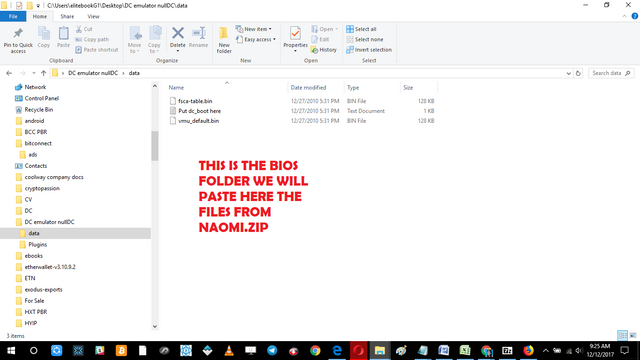Open Control Panel in navigation pane

click(42, 98)
